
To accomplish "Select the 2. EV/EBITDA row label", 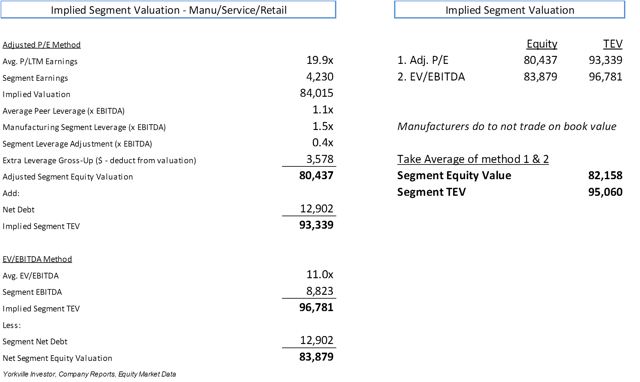I will 431,77.
